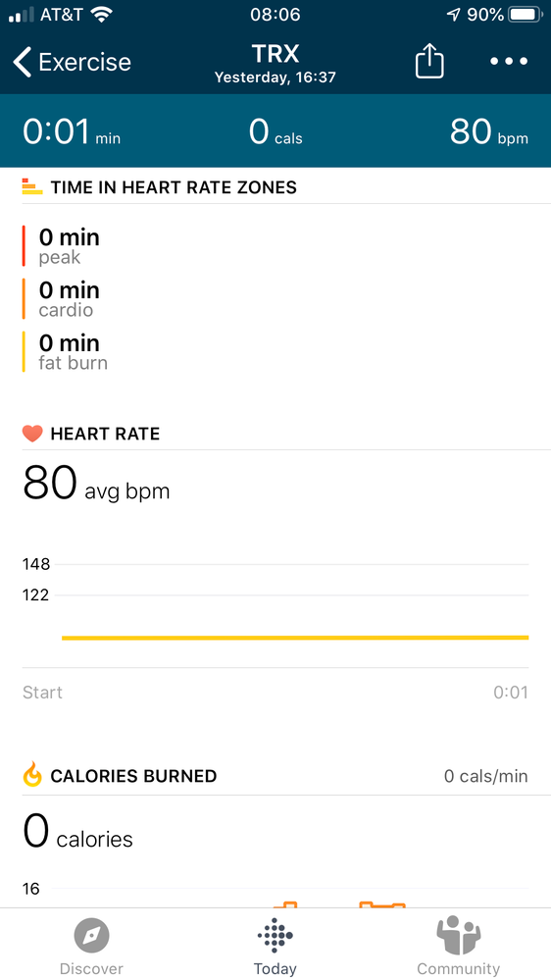
Task: Open the Community people icon
Action: point(459,935)
